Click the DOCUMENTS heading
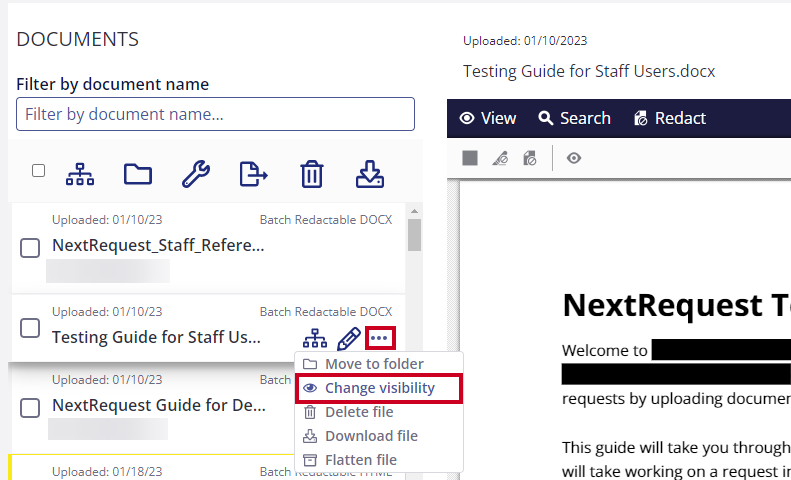The image size is (791, 480). [78, 39]
